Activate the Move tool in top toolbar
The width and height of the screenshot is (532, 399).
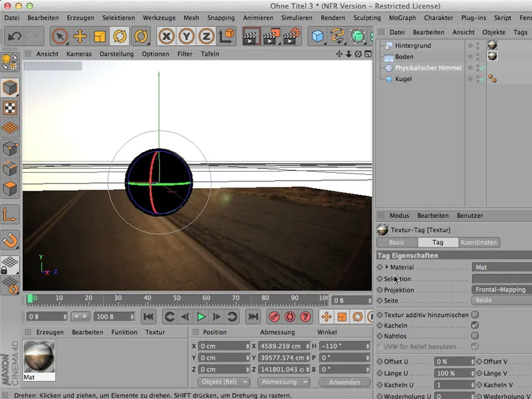(80, 36)
